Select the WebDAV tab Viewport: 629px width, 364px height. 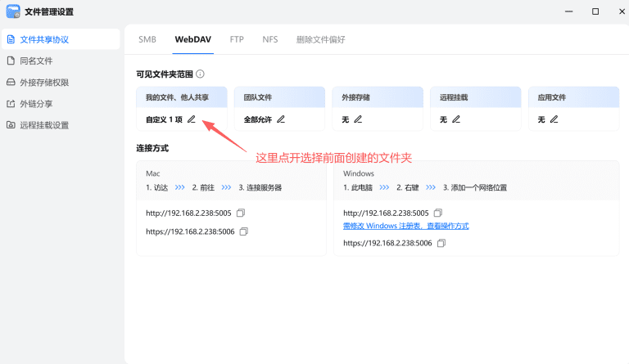coord(193,39)
